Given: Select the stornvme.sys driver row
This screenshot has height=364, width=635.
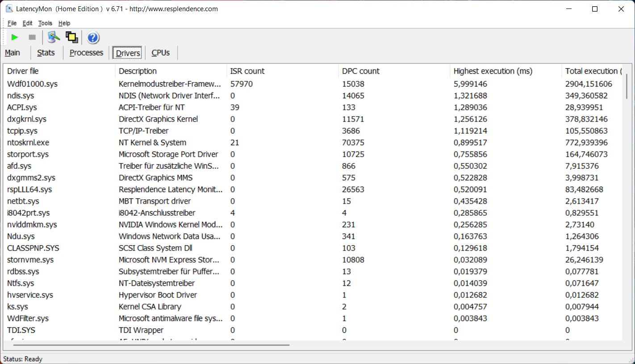Looking at the screenshot, I should point(313,260).
